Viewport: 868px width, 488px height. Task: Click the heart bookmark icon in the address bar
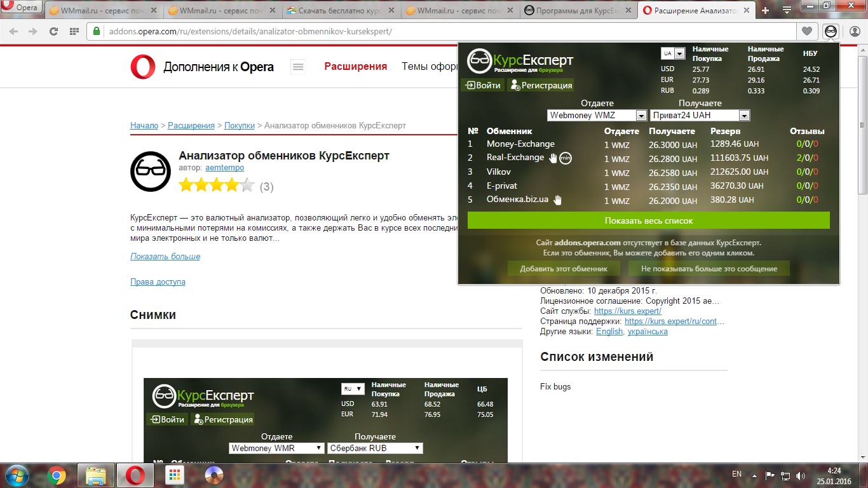click(x=807, y=31)
